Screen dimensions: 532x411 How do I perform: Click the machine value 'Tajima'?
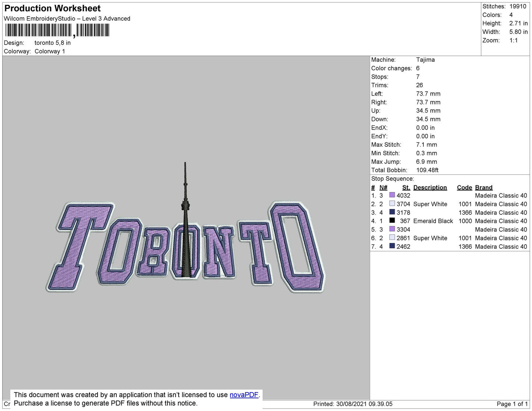coord(426,60)
